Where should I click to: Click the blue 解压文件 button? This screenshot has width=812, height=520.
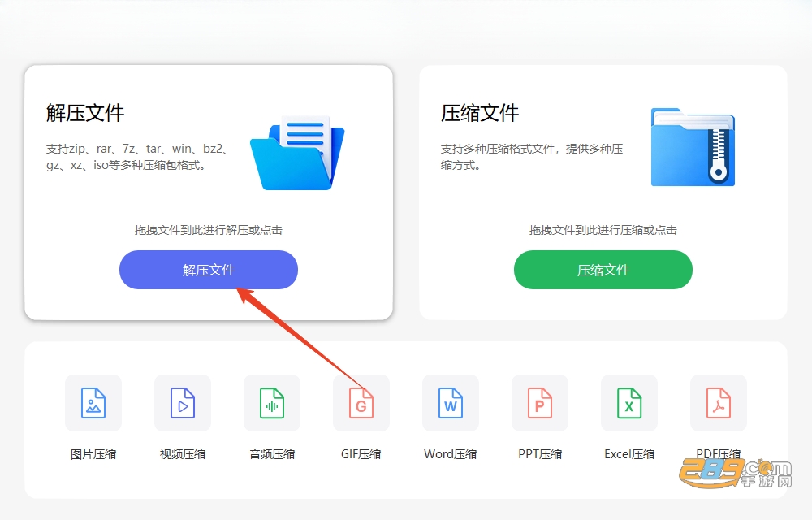click(208, 269)
